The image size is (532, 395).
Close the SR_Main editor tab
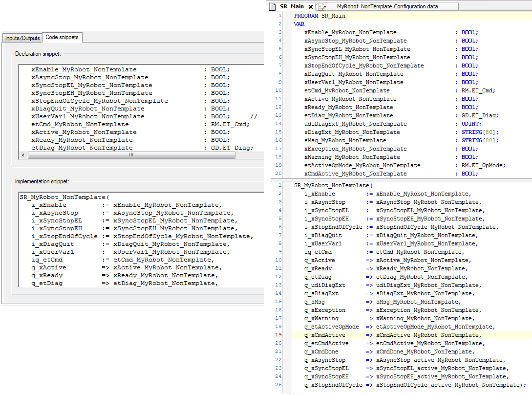[311, 7]
